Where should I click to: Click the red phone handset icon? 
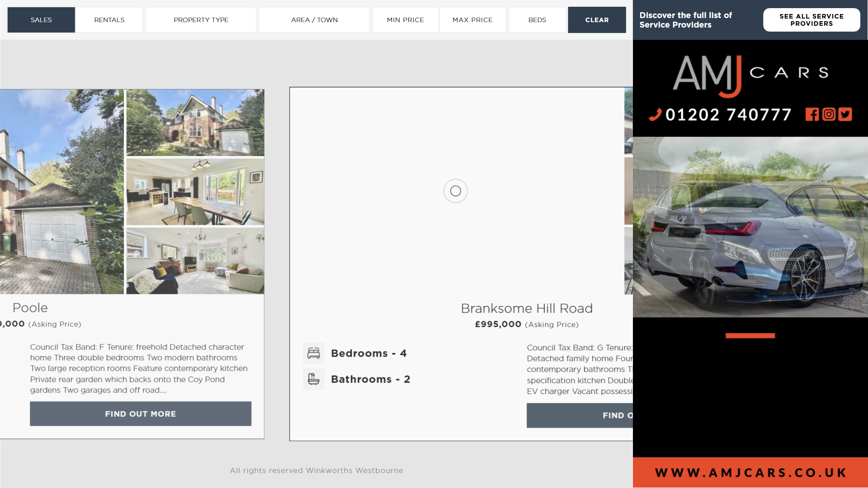click(x=655, y=115)
